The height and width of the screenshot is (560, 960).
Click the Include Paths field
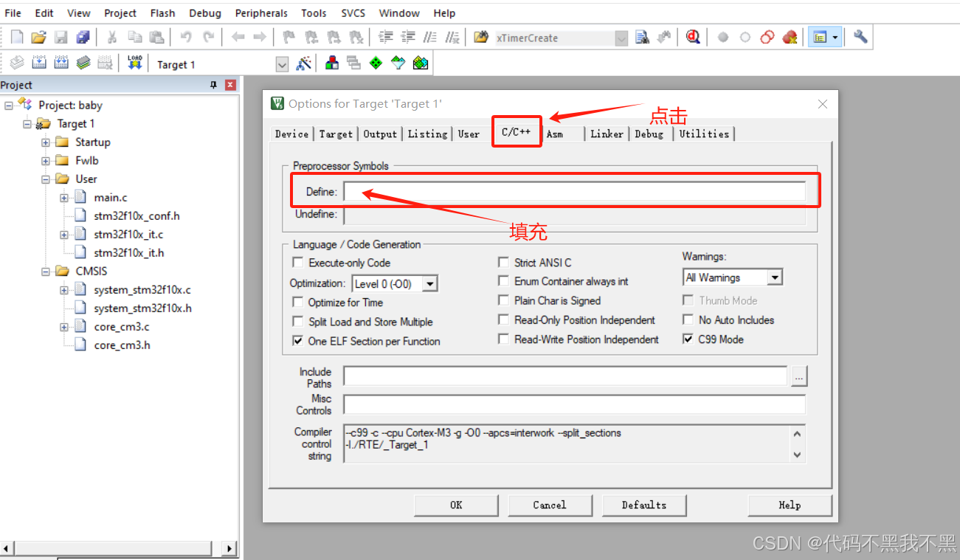pyautogui.click(x=565, y=376)
